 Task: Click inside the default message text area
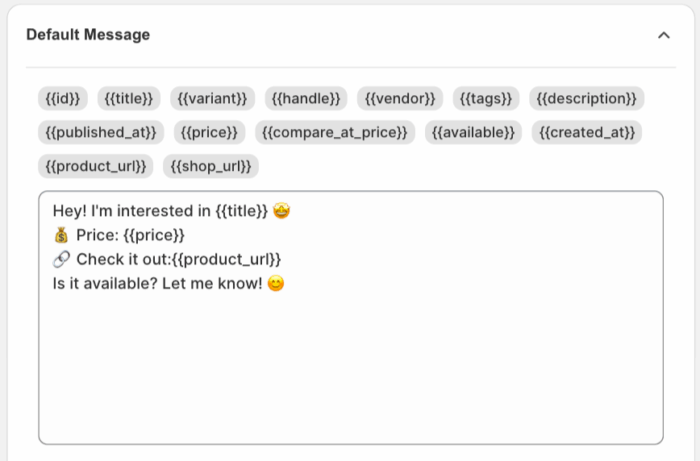pyautogui.click(x=350, y=360)
